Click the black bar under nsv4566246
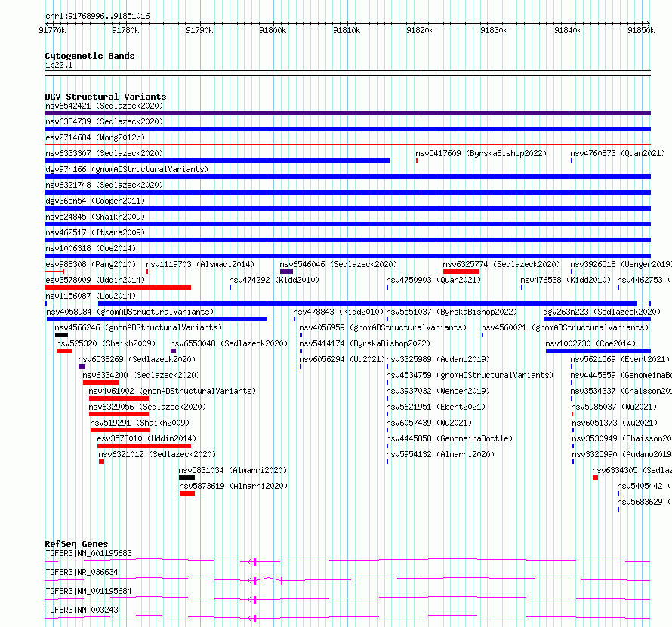 tap(61, 335)
